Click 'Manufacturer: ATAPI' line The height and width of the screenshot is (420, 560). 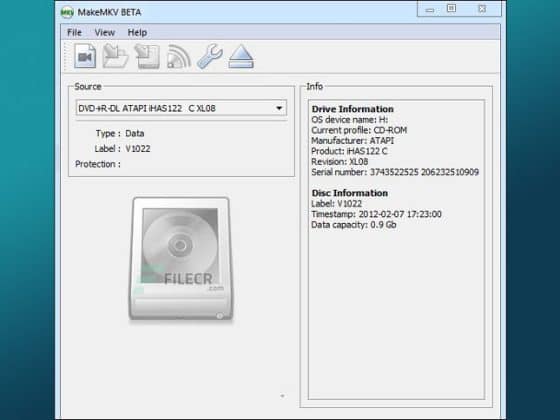(352, 141)
